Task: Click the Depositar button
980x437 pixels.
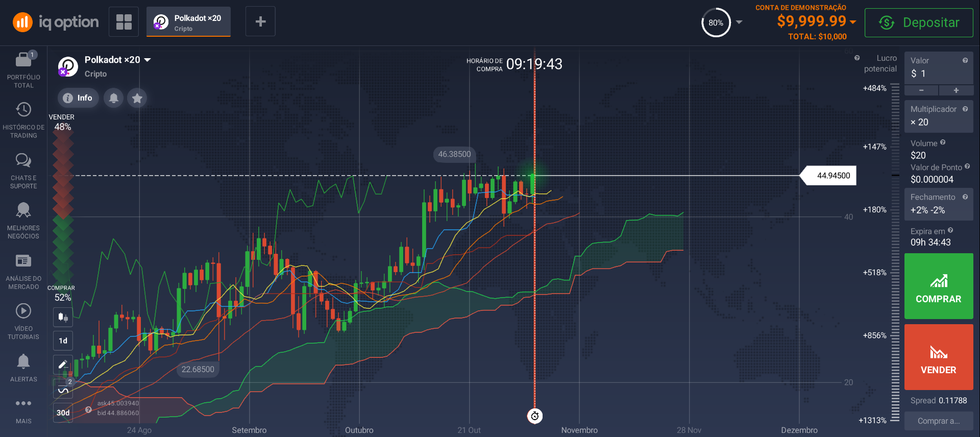Action: click(x=919, y=22)
